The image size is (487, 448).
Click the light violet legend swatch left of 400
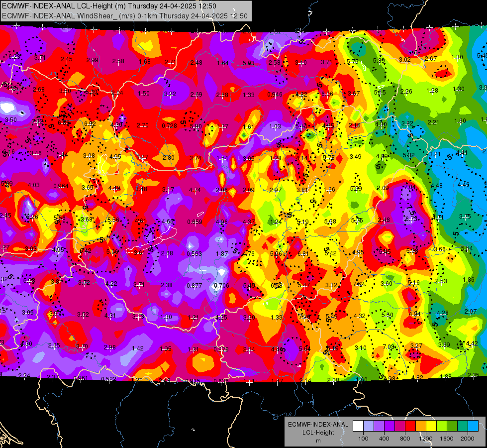pos(379,426)
